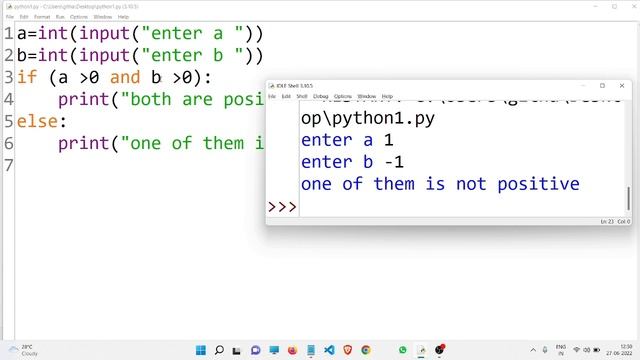Image resolution: width=640 pixels, height=360 pixels.
Task: Open Debug menu in IDLE Shell
Action: [320, 96]
